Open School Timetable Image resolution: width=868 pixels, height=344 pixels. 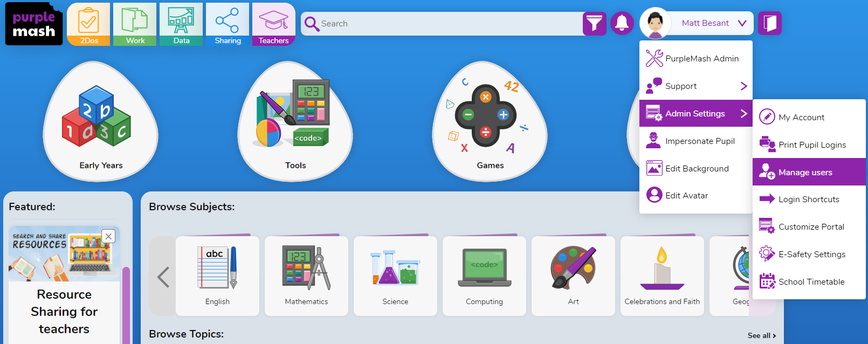[x=809, y=281]
